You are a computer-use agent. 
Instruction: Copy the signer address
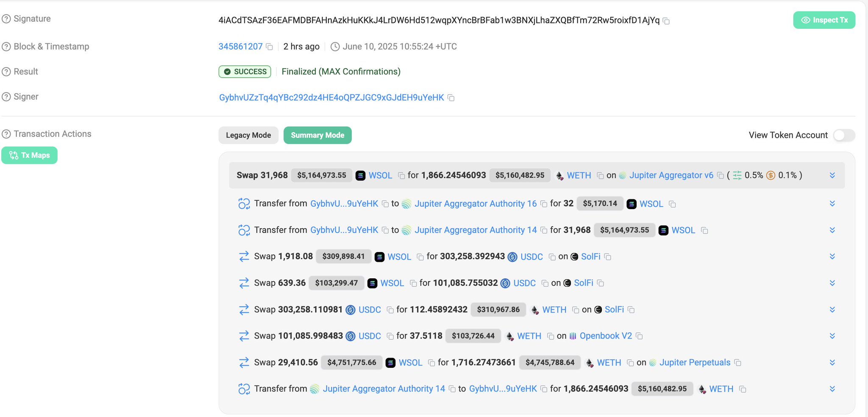point(451,98)
